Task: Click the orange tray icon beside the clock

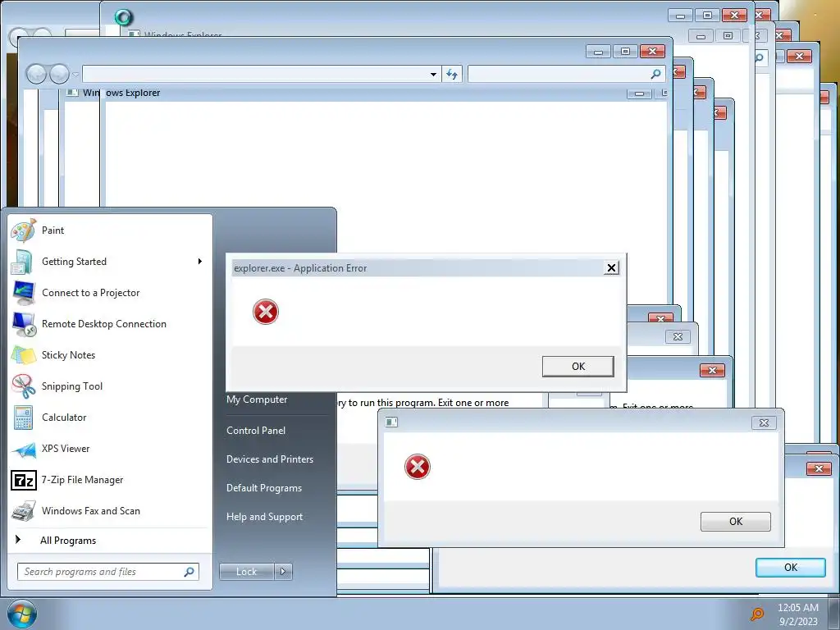Action: coord(757,614)
